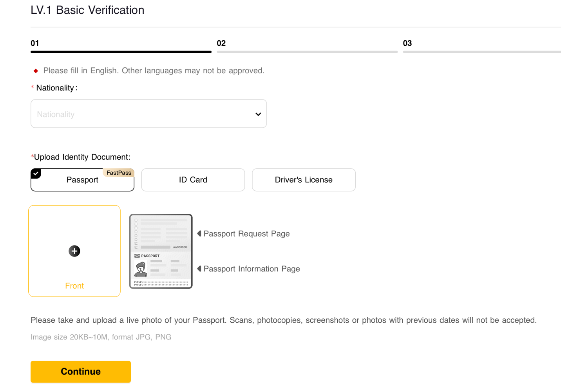
Task: Go to step 02 indicator
Action: [221, 43]
